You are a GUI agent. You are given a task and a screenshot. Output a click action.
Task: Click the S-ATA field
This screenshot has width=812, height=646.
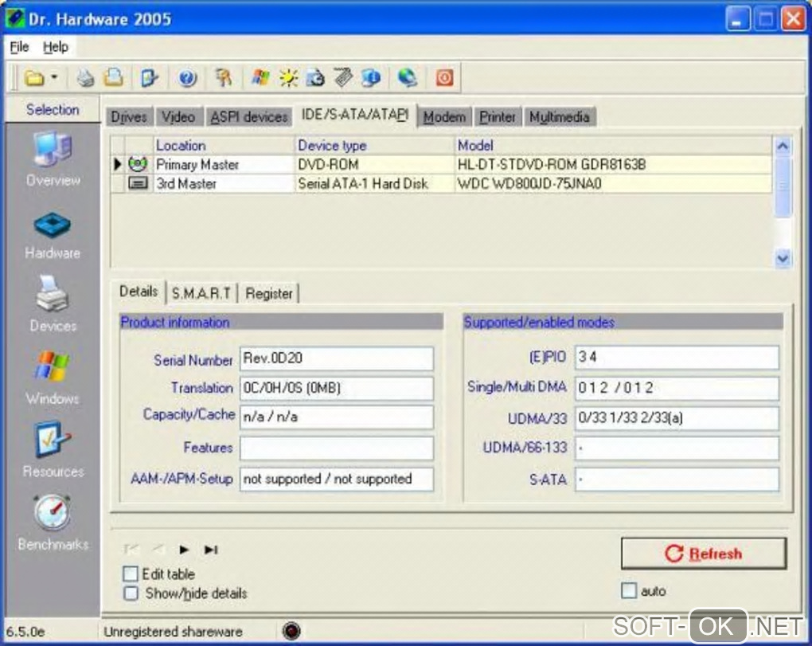pos(677,480)
